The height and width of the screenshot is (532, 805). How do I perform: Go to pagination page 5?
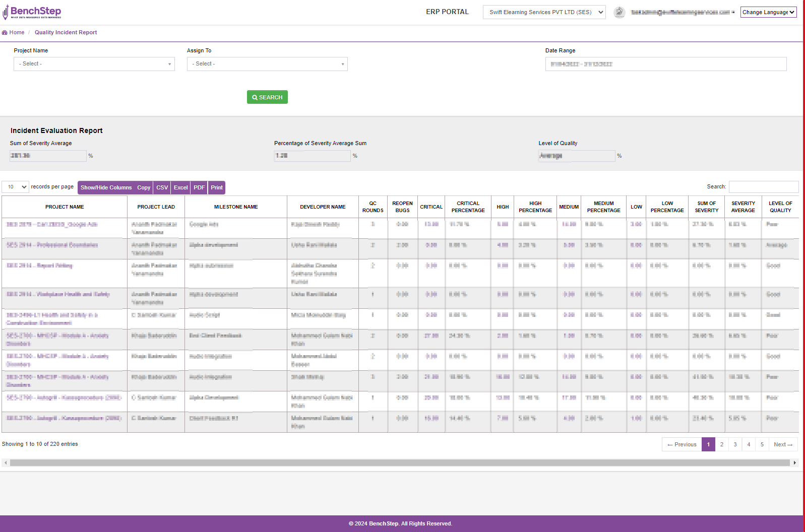[762, 444]
